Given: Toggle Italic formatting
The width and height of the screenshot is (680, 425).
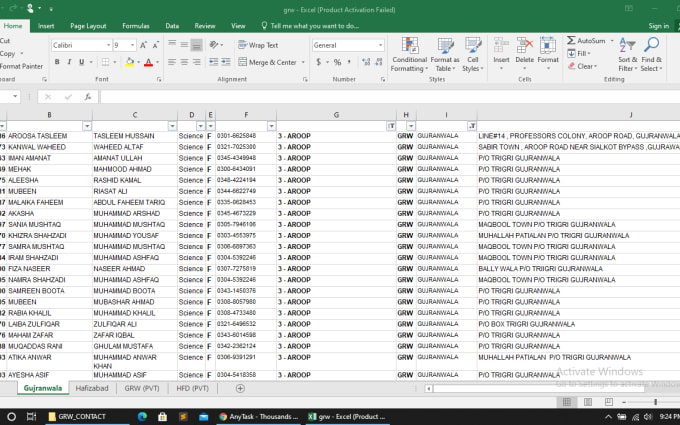Looking at the screenshot, I should coord(69,62).
